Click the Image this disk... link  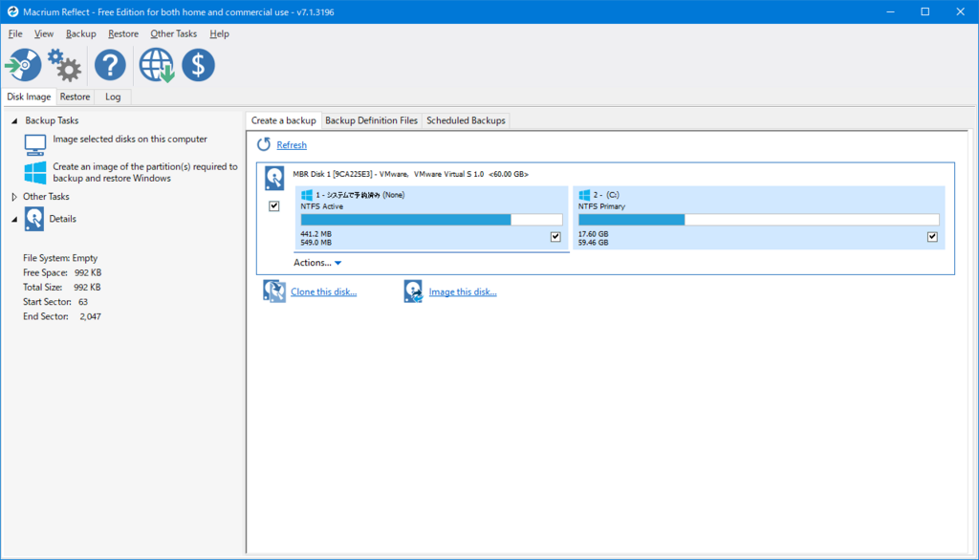click(463, 291)
